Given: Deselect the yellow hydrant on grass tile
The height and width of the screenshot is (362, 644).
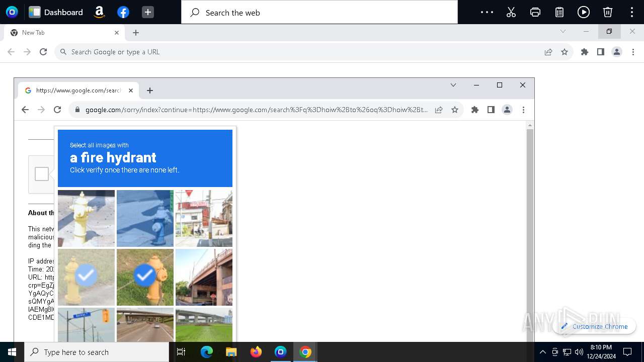Looking at the screenshot, I should pos(145,277).
